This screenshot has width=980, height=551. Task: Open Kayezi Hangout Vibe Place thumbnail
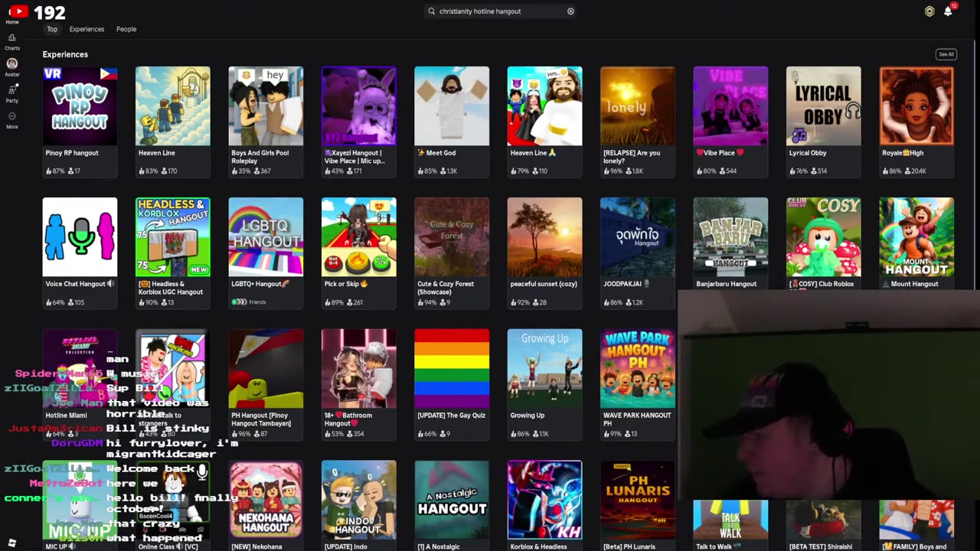click(x=359, y=106)
